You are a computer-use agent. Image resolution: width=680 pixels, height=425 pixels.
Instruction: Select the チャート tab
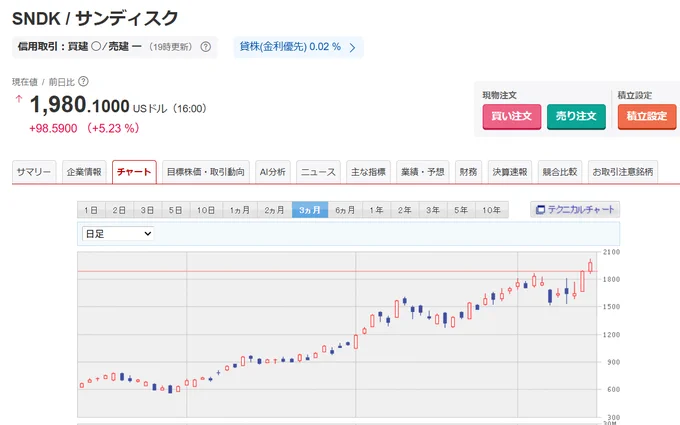click(x=134, y=172)
